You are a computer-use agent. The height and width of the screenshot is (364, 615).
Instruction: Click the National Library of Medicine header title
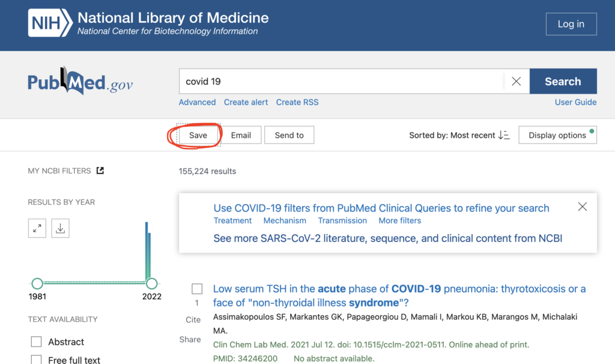[x=173, y=17]
